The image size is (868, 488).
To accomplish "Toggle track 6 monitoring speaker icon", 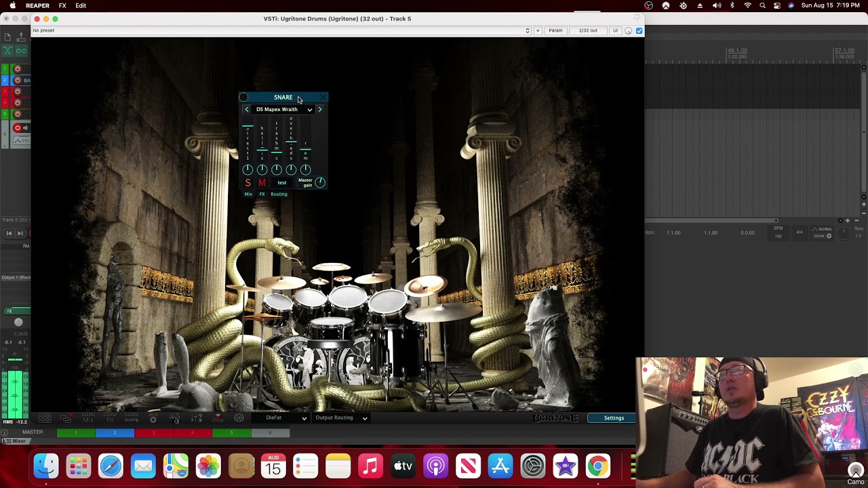I will point(25,127).
